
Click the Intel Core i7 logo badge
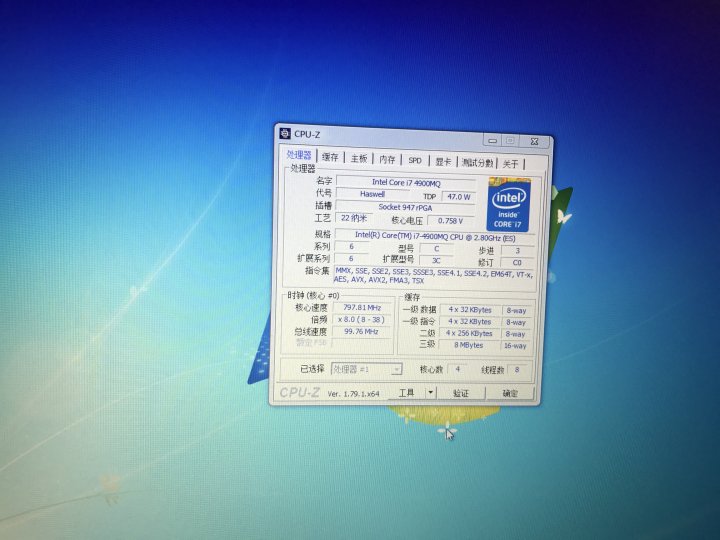coord(508,204)
